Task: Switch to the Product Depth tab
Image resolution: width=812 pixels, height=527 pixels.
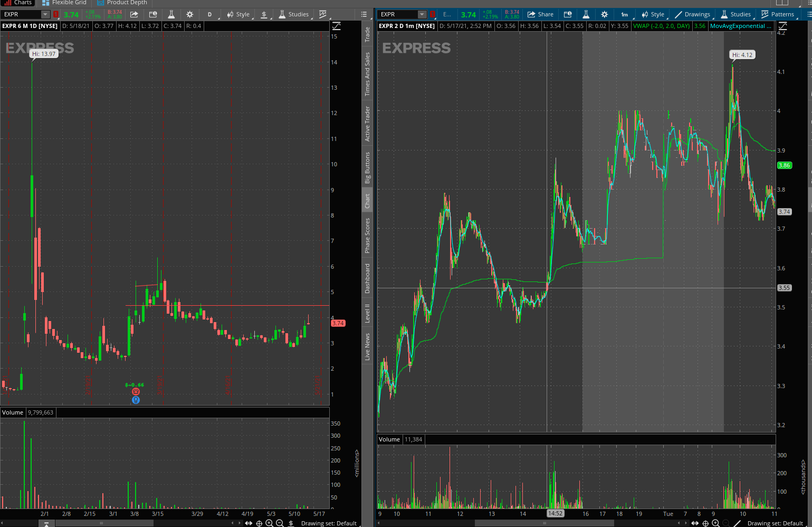Action: pos(122,3)
